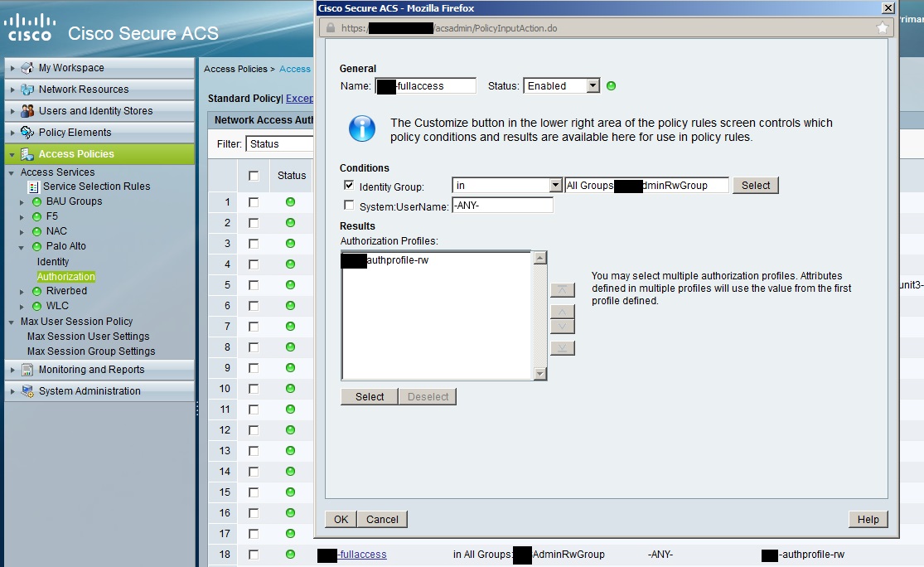Click the Monitoring and Reports icon
The image size is (924, 567).
coord(27,371)
